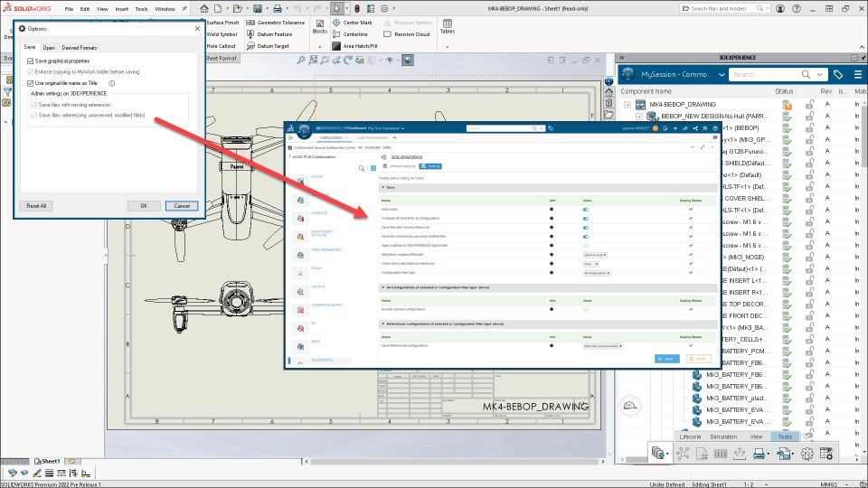Screen dimensions: 868x488
Task: Toggle Save graphical properties checkbox
Action: [31, 61]
